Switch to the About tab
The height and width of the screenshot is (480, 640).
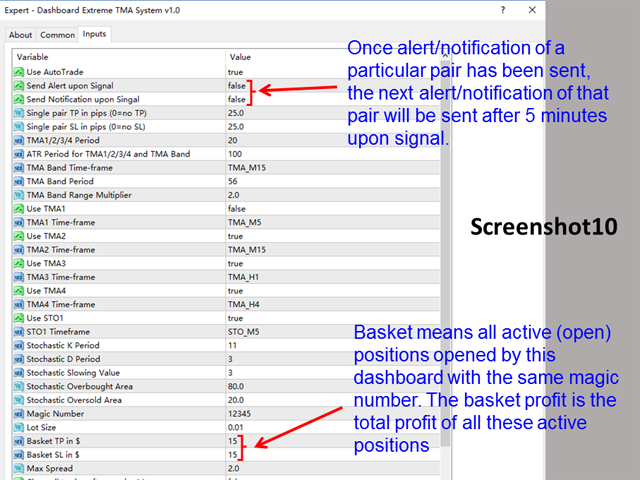[x=20, y=34]
